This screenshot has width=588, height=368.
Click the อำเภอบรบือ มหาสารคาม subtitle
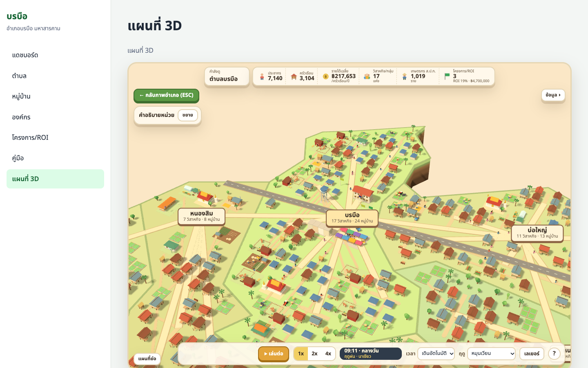33,28
